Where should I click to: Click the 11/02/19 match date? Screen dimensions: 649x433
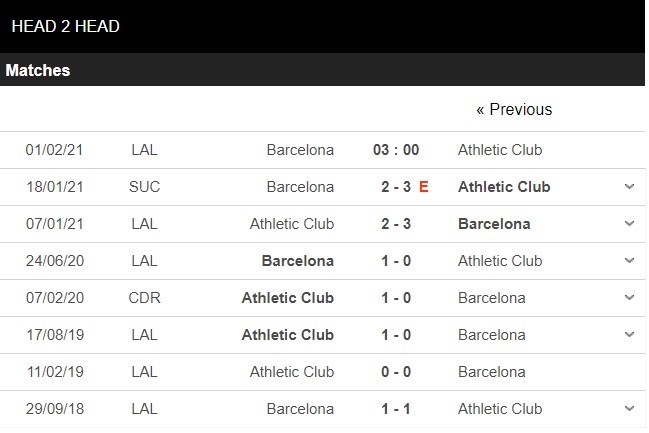(x=54, y=372)
